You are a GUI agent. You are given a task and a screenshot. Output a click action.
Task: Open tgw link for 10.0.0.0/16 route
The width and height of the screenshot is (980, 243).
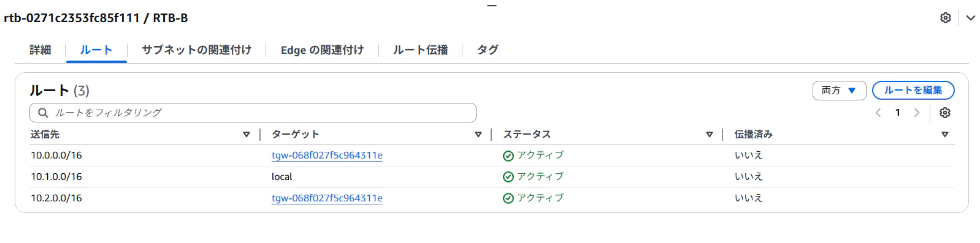coord(327,155)
